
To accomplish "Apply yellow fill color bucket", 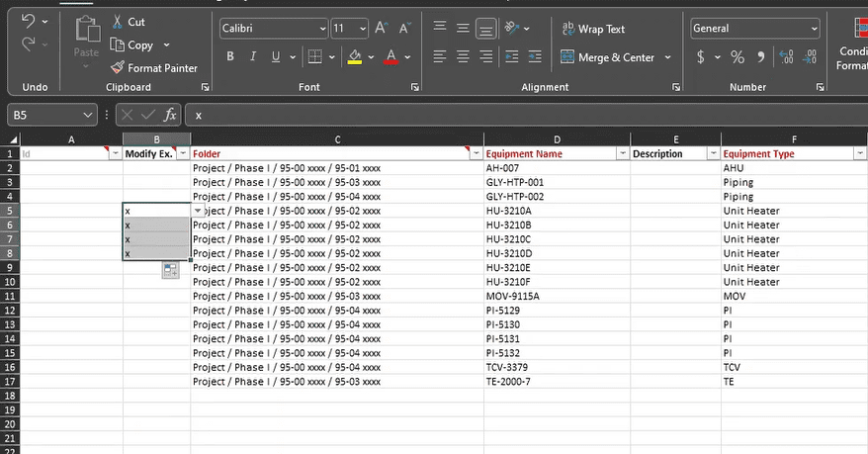I will coord(355,56).
